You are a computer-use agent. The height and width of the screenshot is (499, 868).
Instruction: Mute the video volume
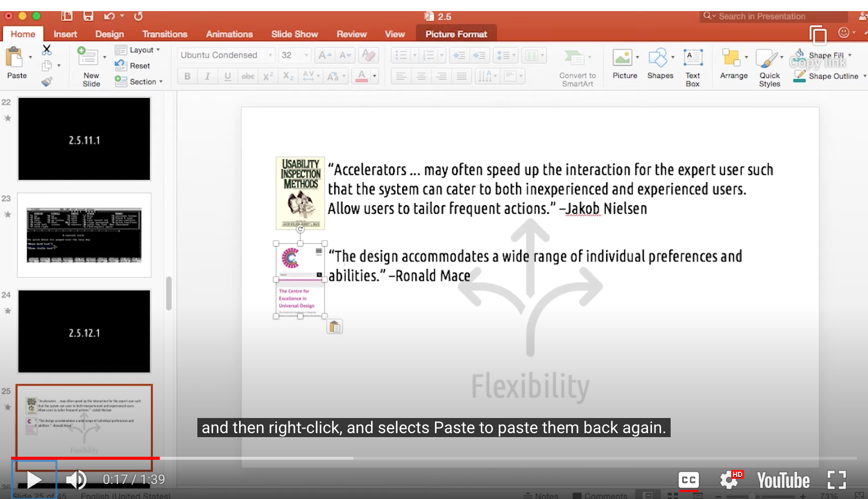coord(77,480)
